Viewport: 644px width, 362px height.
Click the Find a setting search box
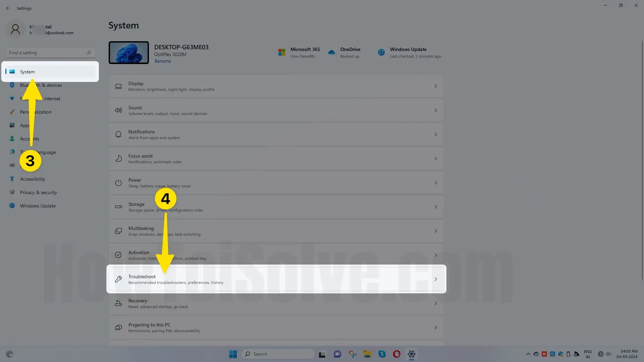tap(50, 53)
